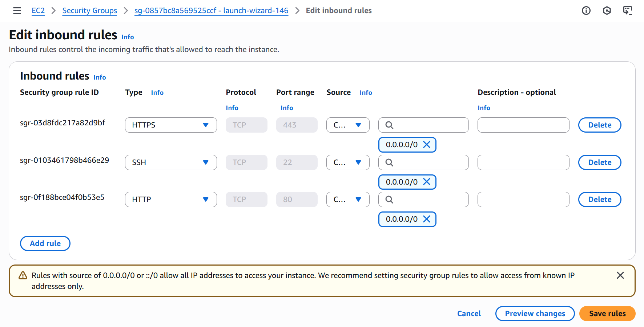
Task: Open the info panel icon in header
Action: [x=586, y=11]
